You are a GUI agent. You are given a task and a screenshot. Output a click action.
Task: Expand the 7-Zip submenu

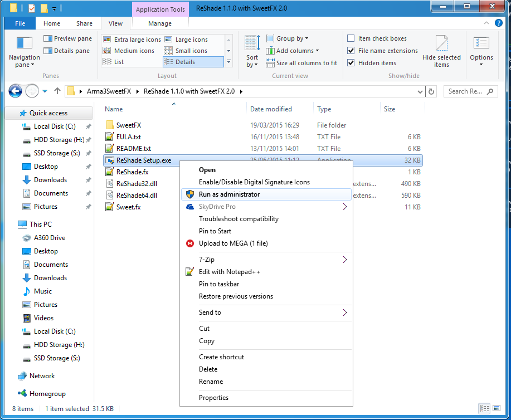click(266, 260)
